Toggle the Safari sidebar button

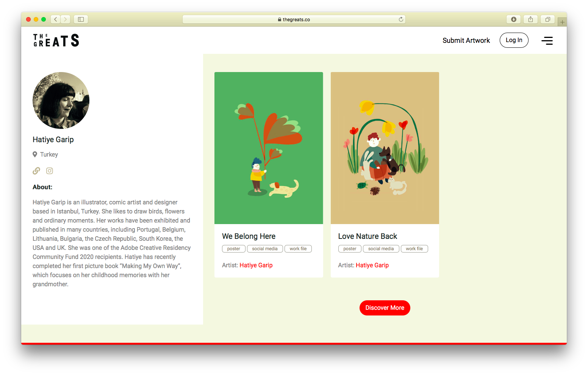point(81,19)
